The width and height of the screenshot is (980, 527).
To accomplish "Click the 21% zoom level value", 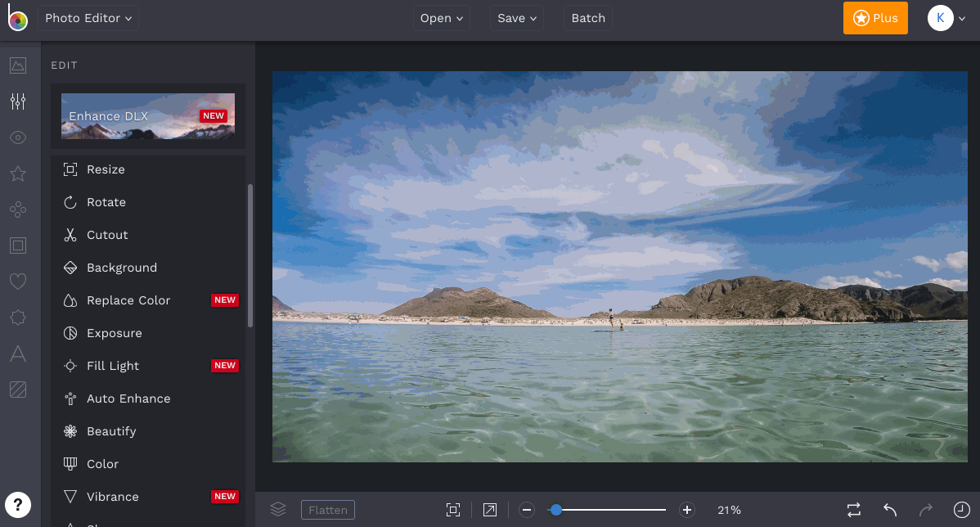I will [x=729, y=510].
